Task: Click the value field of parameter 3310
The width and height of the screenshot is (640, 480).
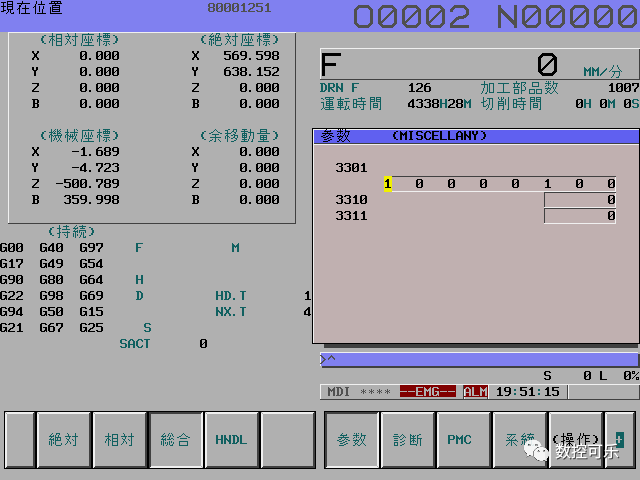Action: [x=580, y=200]
